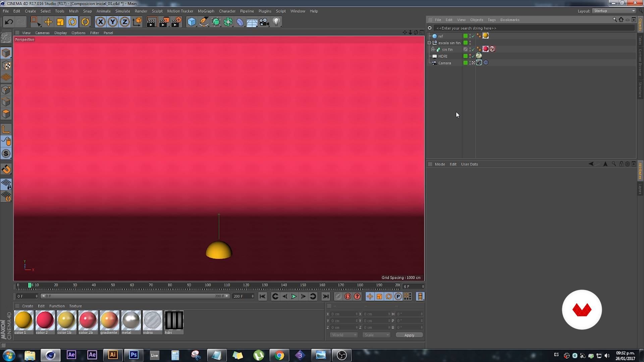Select the Scale tool
Screen dimensions: 644x362
pos(60,22)
